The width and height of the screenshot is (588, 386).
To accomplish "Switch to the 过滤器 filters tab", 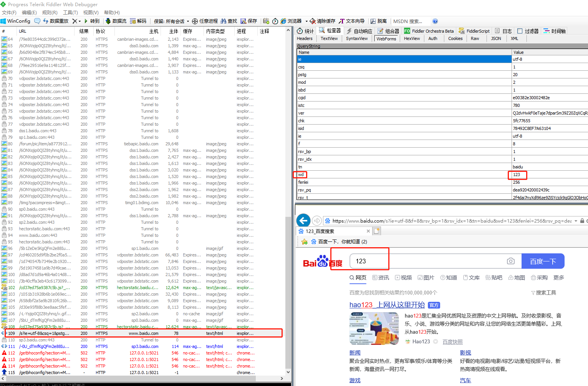I will [528, 31].
